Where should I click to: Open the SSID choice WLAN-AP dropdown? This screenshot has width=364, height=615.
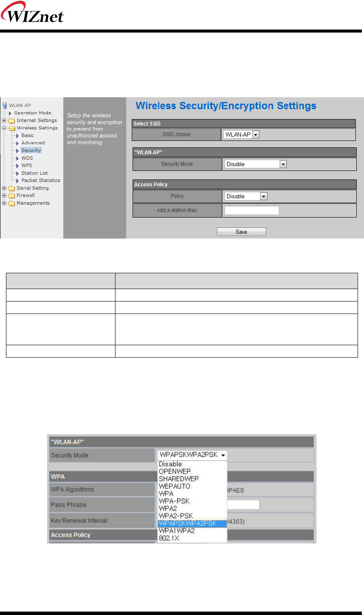click(241, 134)
